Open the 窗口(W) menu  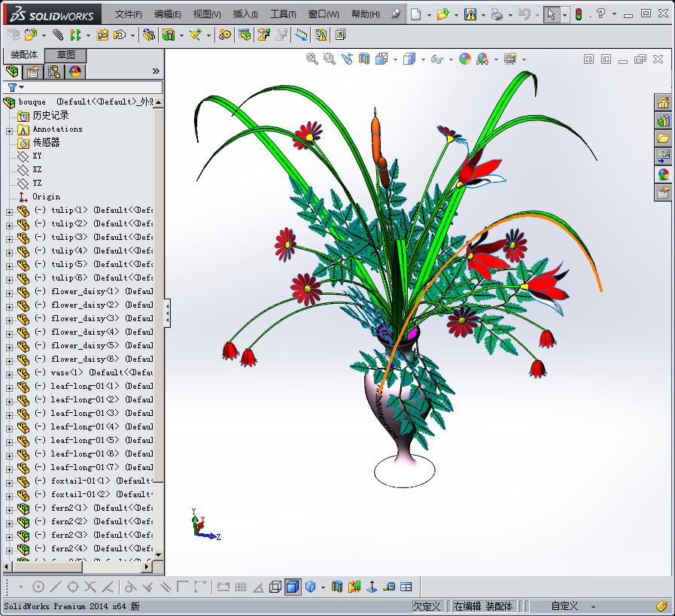pos(324,14)
